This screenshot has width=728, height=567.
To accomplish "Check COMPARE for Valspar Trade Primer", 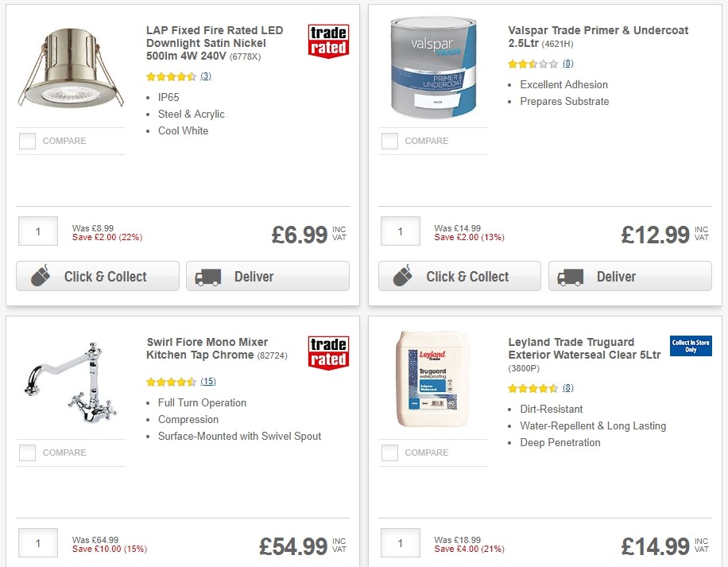I will point(389,141).
